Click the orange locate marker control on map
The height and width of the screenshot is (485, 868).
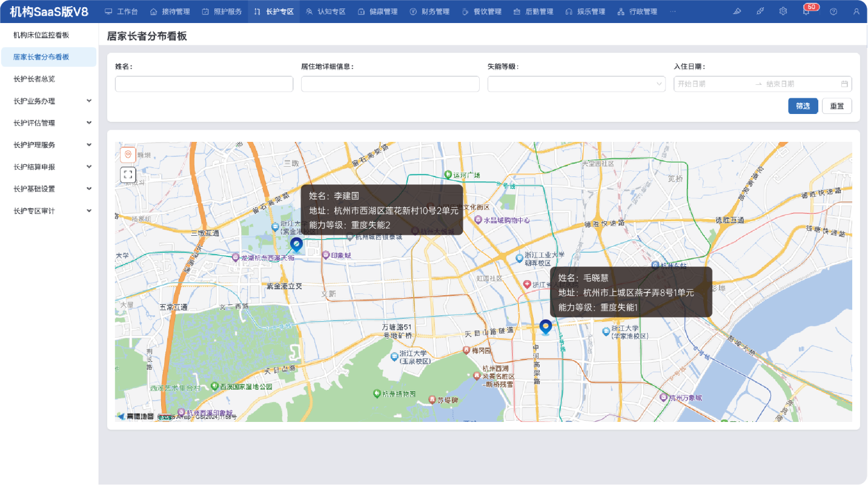[127, 154]
